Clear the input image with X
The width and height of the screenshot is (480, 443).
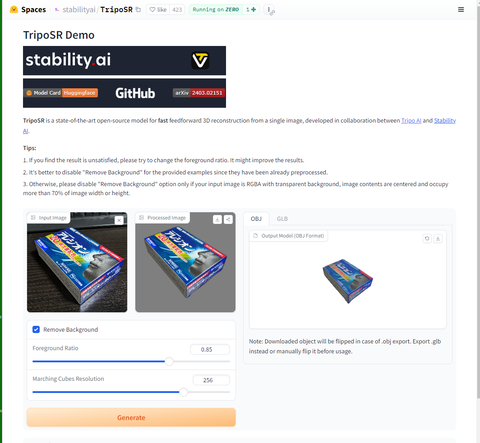tap(119, 220)
